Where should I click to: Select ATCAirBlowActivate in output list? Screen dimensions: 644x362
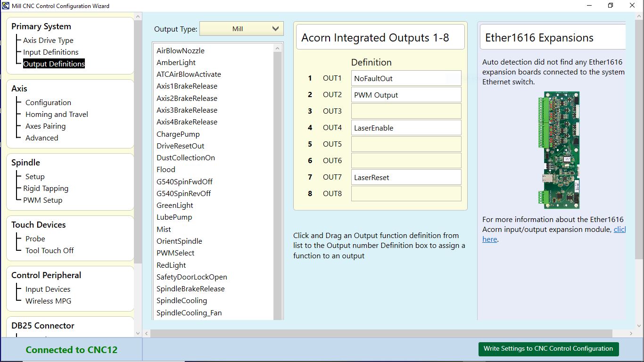point(189,74)
